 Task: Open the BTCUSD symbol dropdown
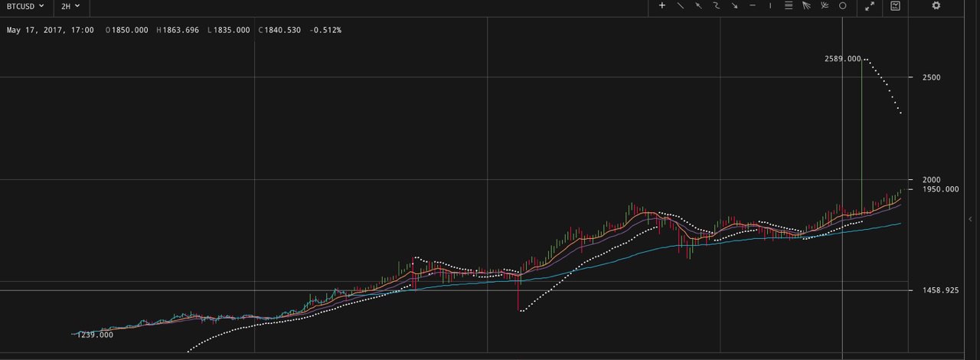(25, 6)
